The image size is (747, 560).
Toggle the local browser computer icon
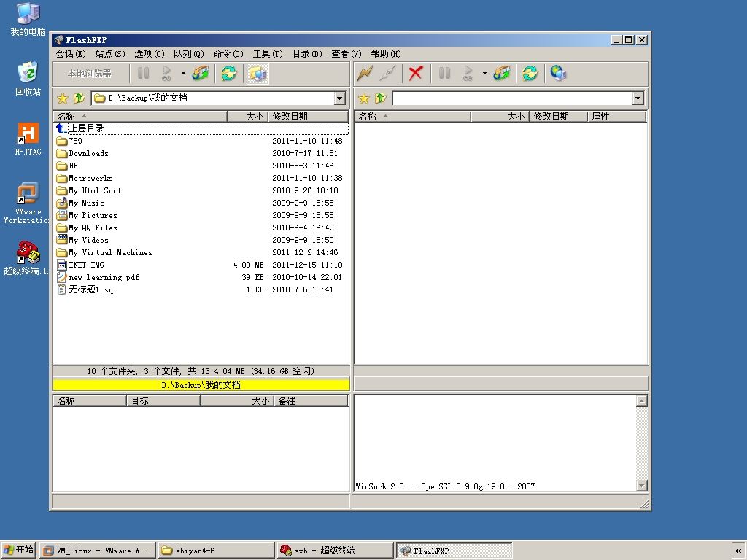258,74
